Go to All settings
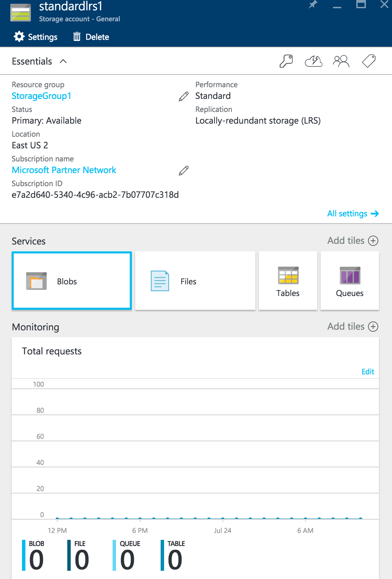Image resolution: width=392 pixels, height=579 pixels. [353, 214]
